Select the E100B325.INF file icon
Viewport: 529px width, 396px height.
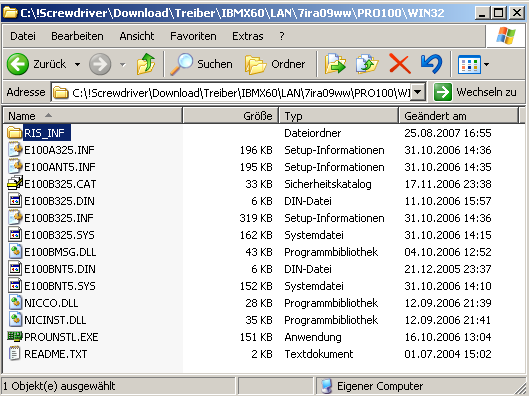pos(15,218)
